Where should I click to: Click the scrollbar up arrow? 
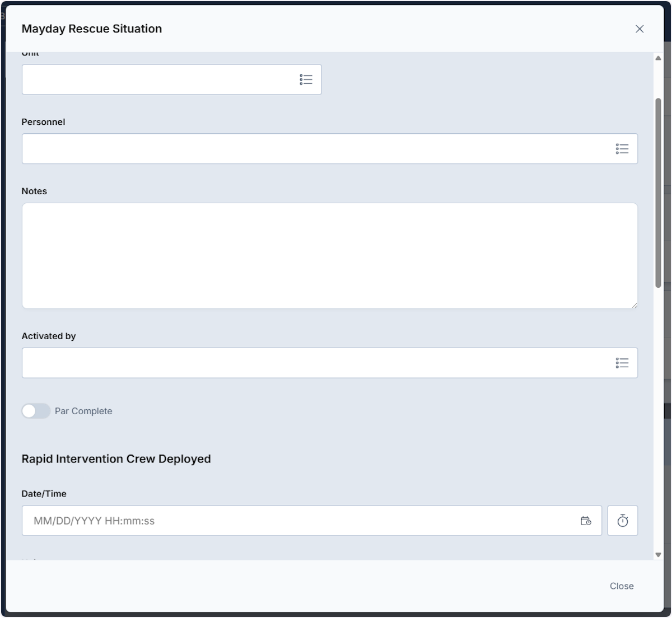coord(659,58)
